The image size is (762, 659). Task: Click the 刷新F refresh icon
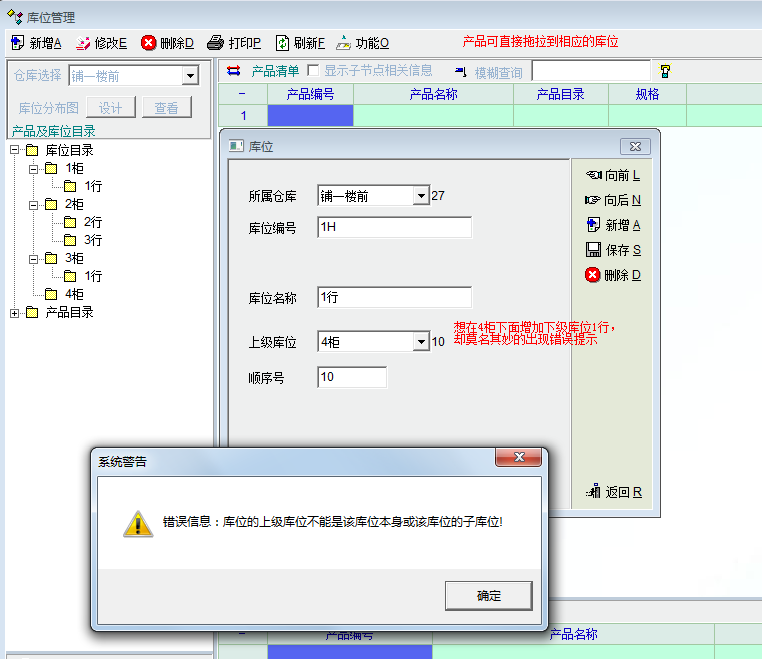click(283, 43)
